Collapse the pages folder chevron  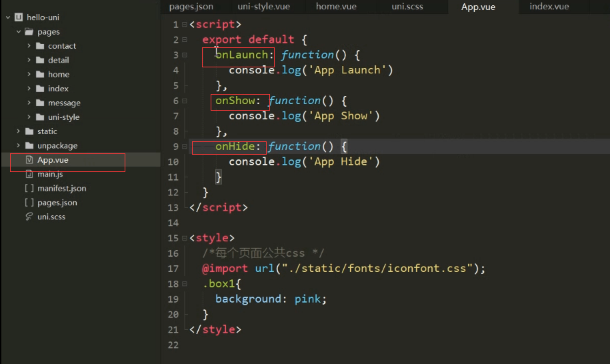pos(18,31)
